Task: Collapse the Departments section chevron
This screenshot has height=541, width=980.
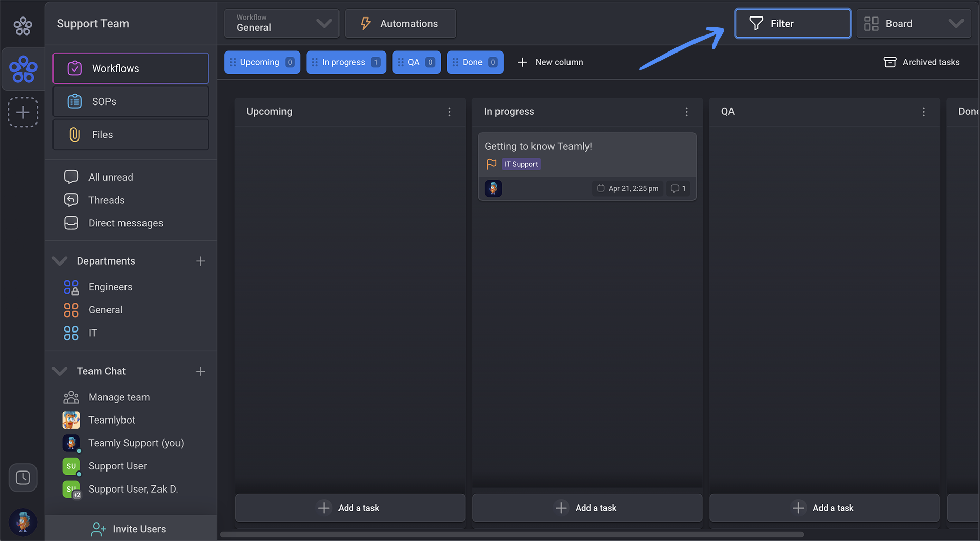Action: 60,261
